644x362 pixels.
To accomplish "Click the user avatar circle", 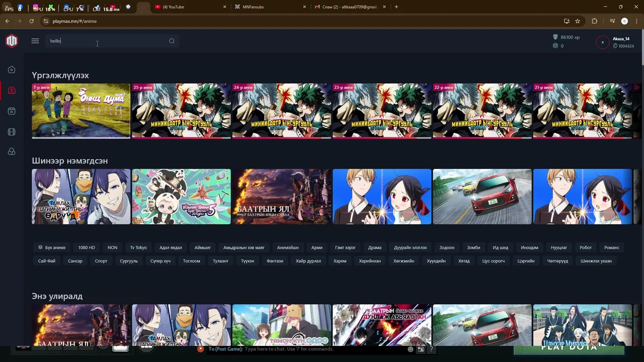I will tap(603, 42).
